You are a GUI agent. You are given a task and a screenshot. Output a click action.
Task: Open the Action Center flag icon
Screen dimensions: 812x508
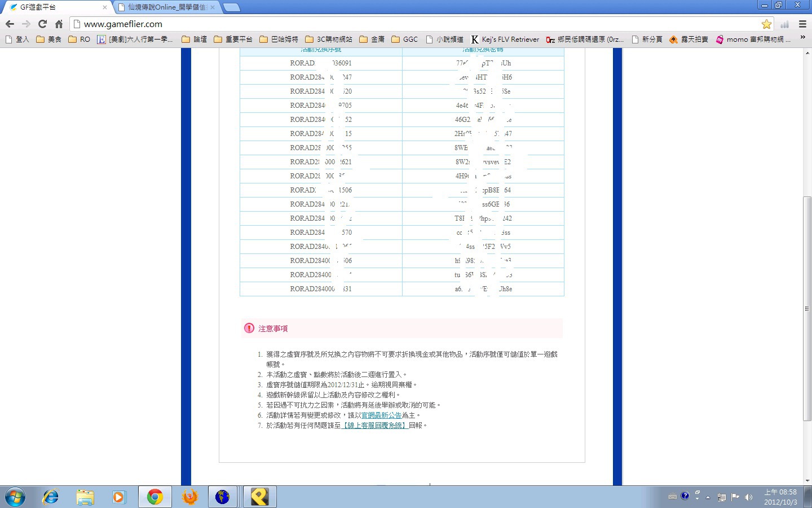click(x=735, y=497)
